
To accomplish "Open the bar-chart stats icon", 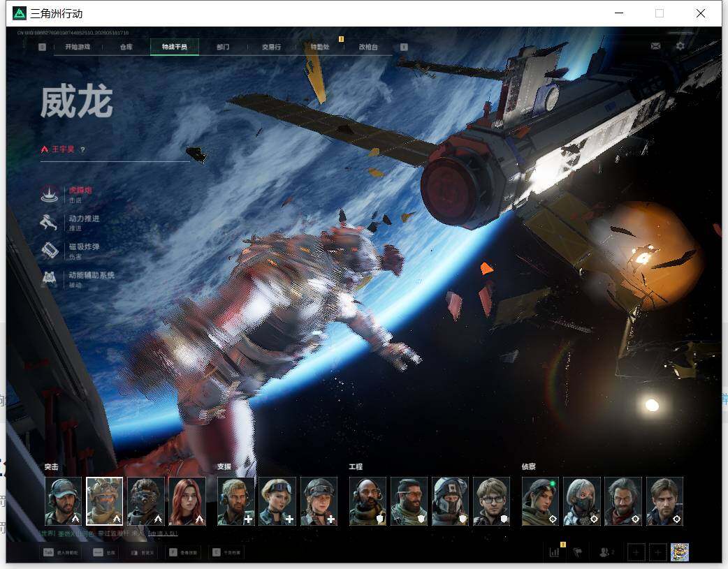I will click(554, 552).
